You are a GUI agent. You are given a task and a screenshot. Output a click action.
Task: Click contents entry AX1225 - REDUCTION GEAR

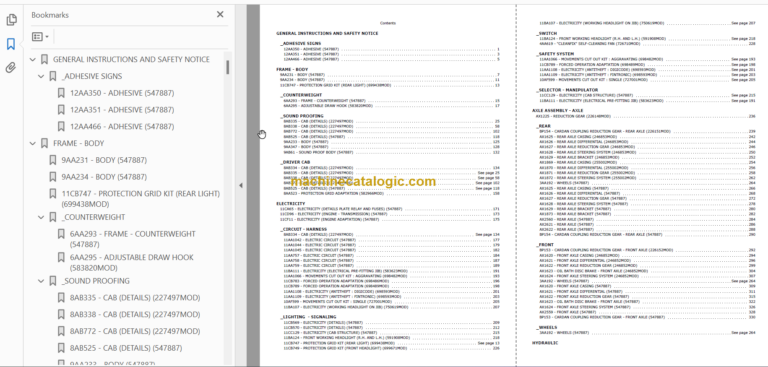[x=573, y=116]
